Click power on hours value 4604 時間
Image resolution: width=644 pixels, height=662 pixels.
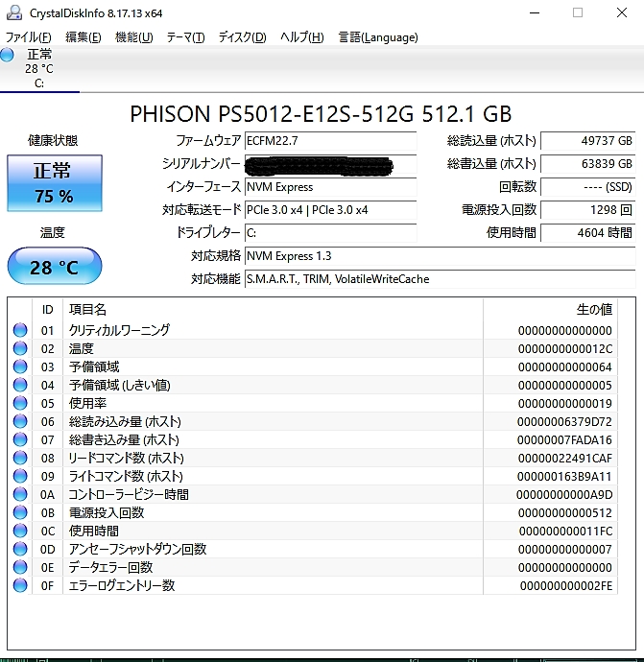[x=587, y=232]
